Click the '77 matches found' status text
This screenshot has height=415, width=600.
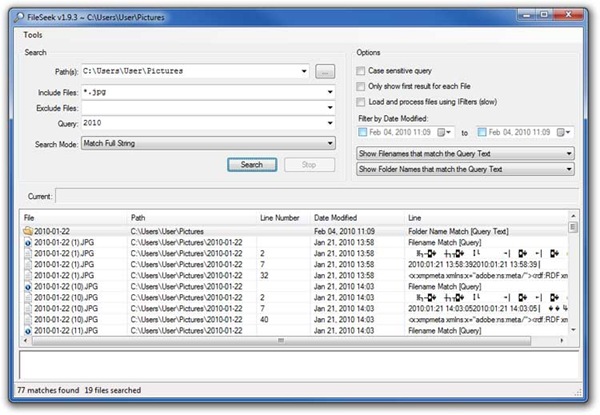pyautogui.click(x=48, y=390)
